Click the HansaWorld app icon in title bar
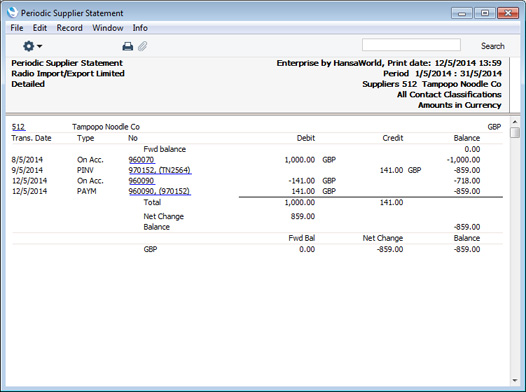Image resolution: width=526 pixels, height=392 pixels. pos(12,12)
